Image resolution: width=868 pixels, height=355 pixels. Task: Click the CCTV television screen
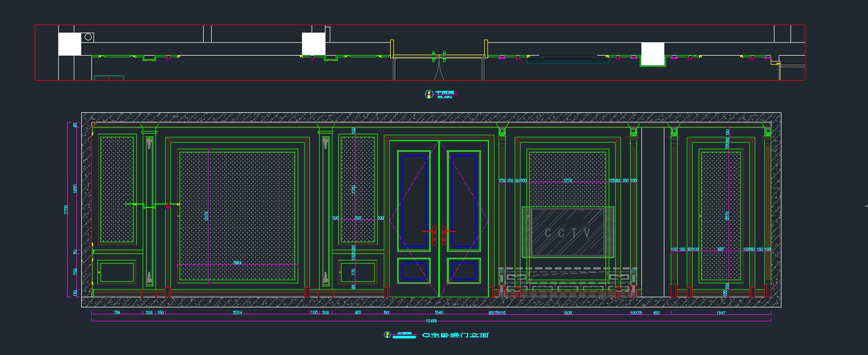click(567, 233)
